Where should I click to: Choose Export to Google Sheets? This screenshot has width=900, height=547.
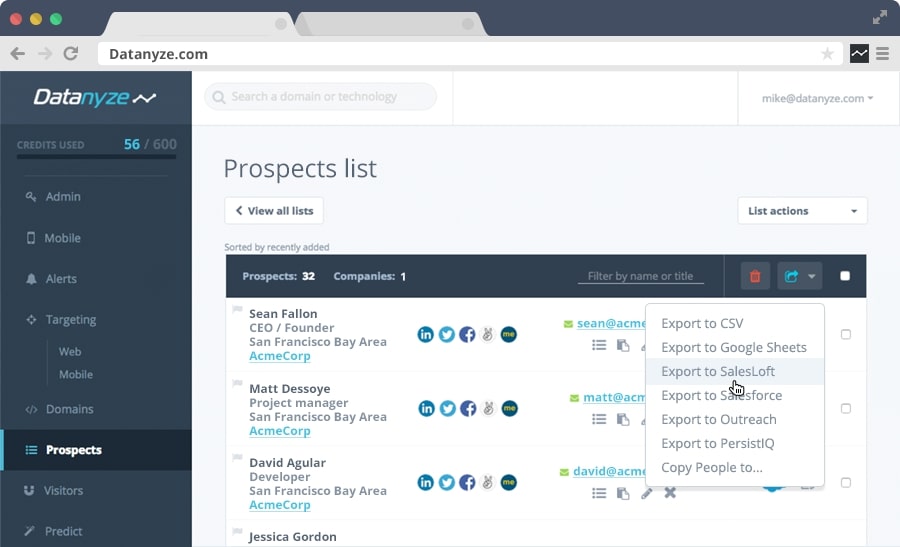[x=735, y=347]
